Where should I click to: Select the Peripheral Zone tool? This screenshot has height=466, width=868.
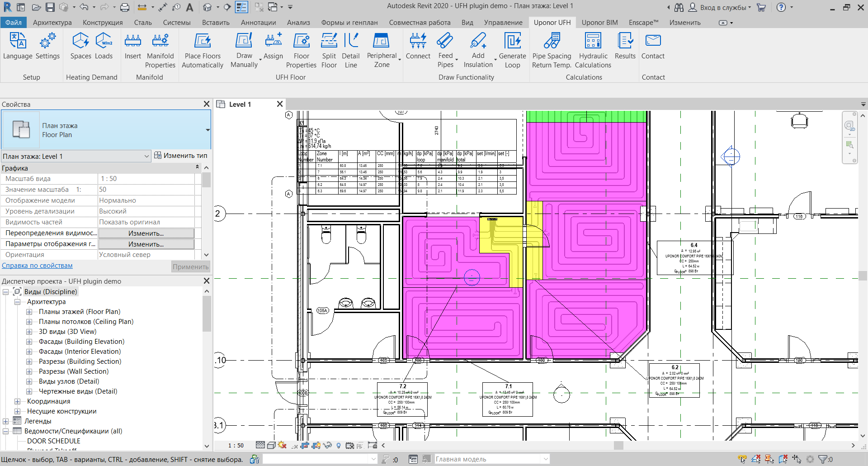click(382, 51)
